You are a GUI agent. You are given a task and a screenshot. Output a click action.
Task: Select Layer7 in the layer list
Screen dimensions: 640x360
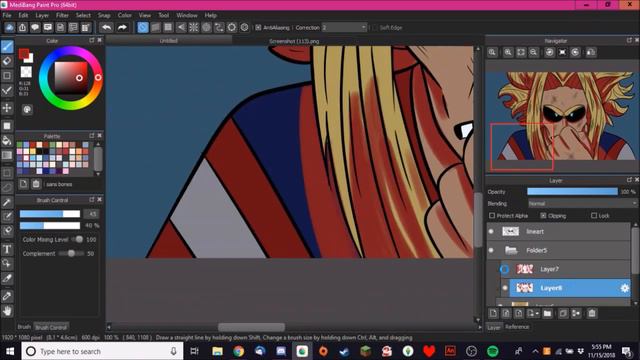pos(565,269)
